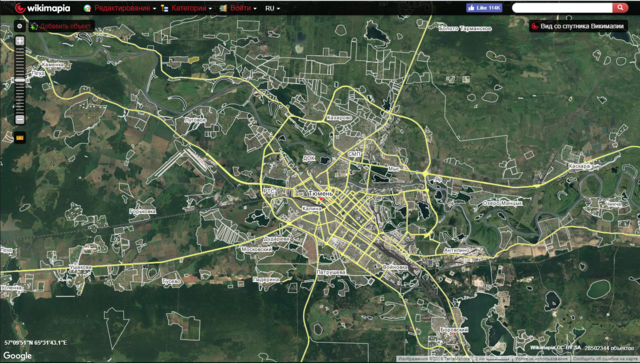Click the Казарово place label
640x363 pixels.
click(339, 118)
